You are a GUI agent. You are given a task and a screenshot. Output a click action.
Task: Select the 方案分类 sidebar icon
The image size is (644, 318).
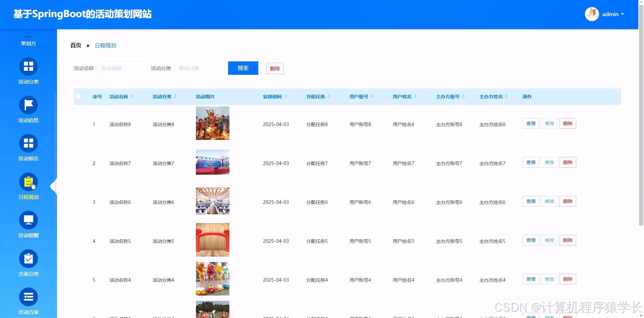pyautogui.click(x=29, y=259)
